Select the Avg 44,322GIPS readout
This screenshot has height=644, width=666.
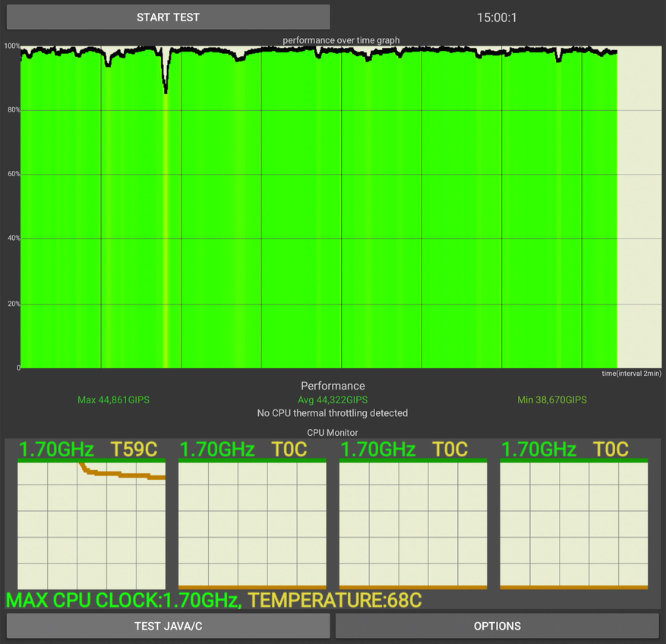333,399
